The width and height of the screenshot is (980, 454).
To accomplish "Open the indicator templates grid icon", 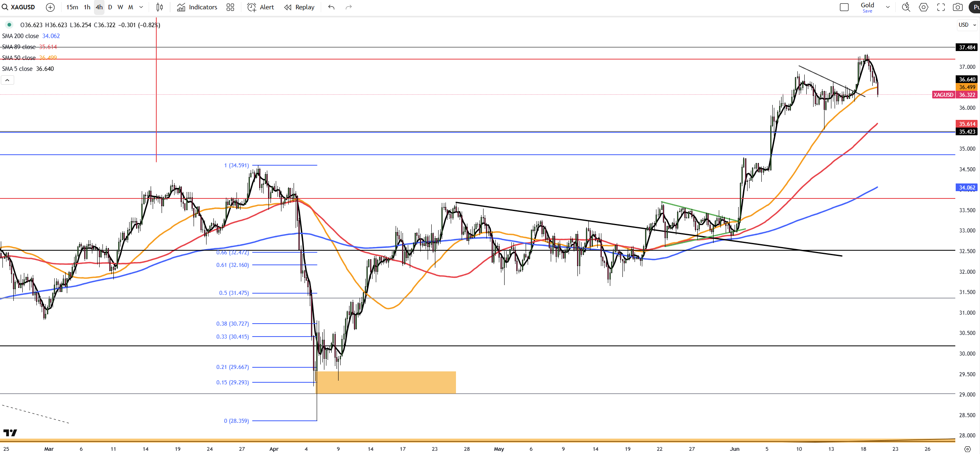I will tap(230, 7).
